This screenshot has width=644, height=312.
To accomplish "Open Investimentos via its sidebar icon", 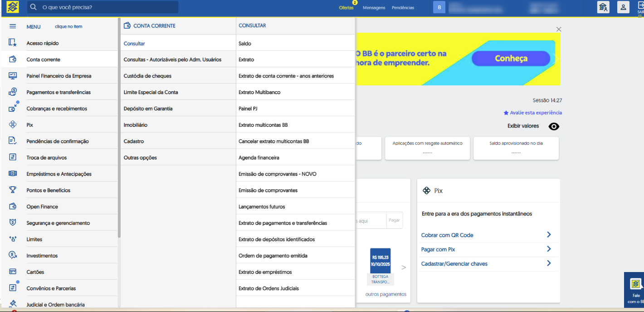I will (12, 255).
